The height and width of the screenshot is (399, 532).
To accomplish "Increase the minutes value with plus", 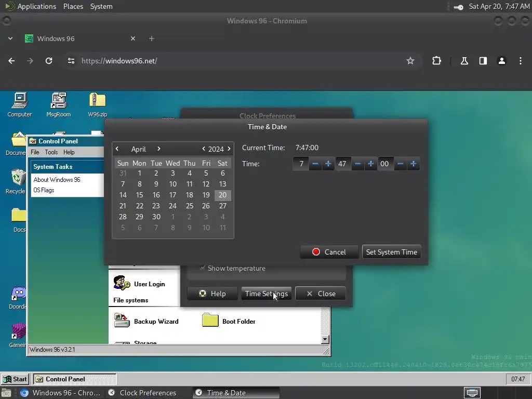I will (x=370, y=164).
